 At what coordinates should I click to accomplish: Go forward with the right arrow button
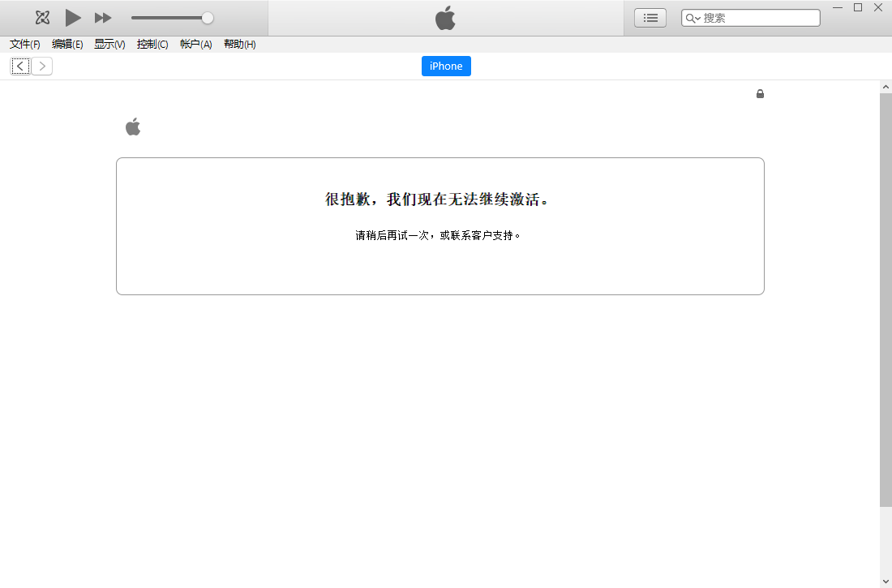coord(42,67)
